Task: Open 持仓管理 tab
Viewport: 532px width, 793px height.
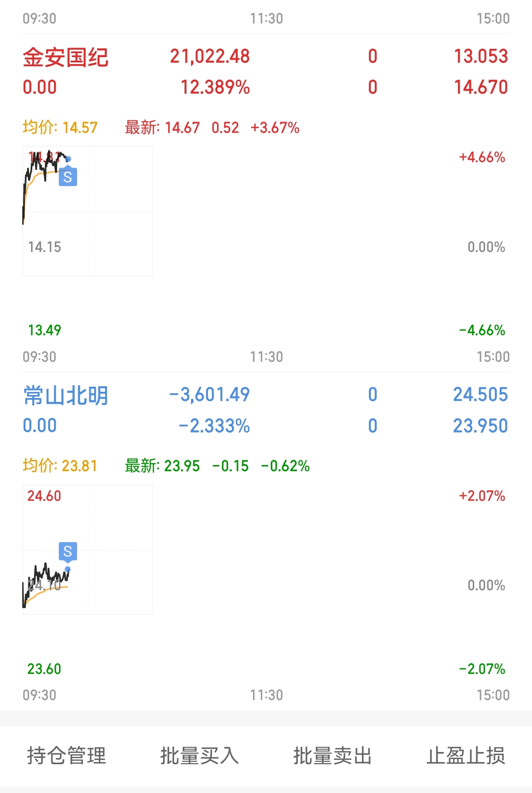Action: click(x=66, y=756)
